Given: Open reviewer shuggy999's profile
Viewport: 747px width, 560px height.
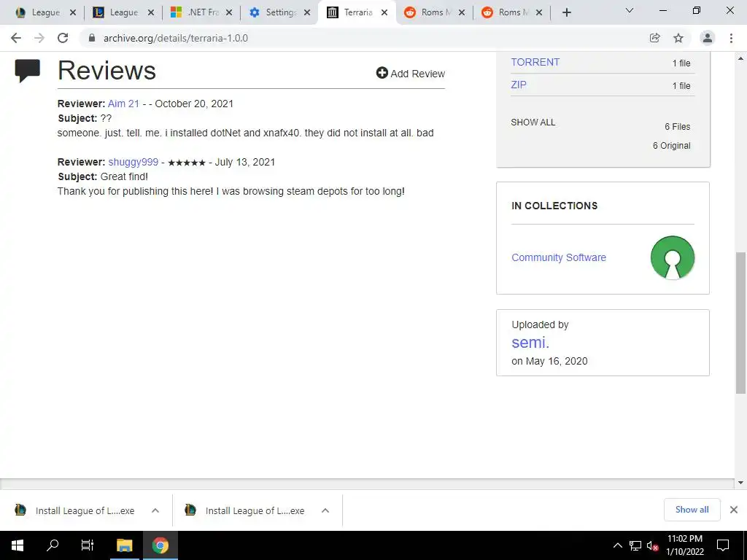Looking at the screenshot, I should point(133,162).
